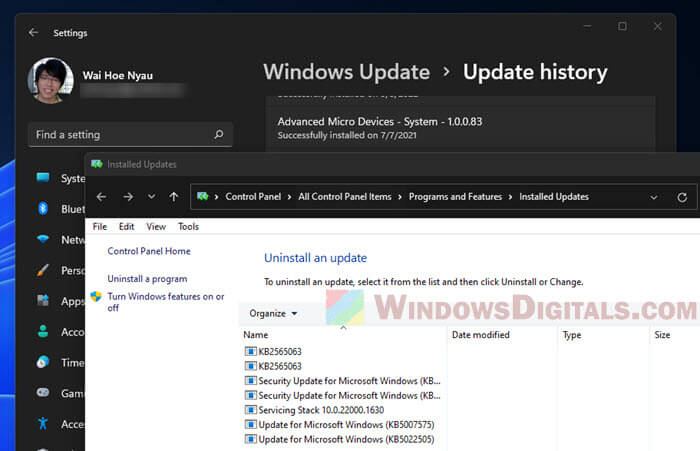Screen dimensions: 700x451
Task: Select Update for Microsoft Windows (KB5007575)
Action: 339,425
